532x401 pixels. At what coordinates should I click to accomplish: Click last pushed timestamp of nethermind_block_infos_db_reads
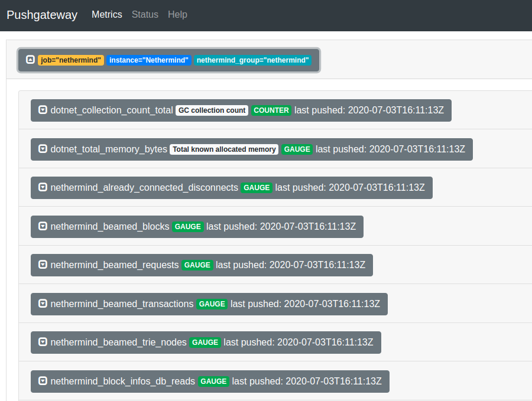[307, 381]
